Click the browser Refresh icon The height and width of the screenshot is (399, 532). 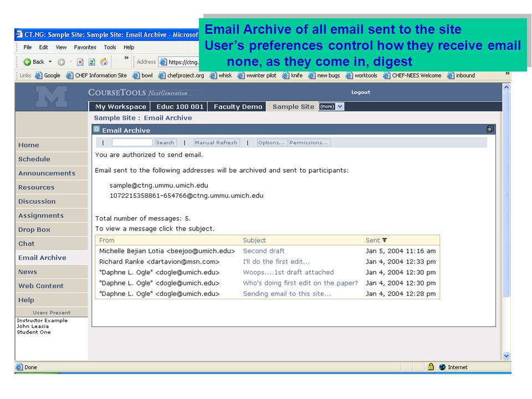click(x=91, y=62)
